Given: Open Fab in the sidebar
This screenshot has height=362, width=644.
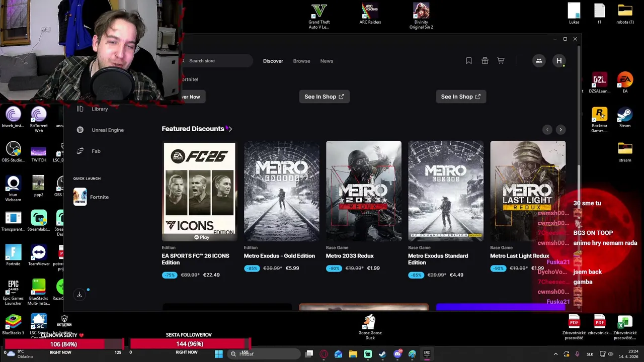Looking at the screenshot, I should click(x=96, y=151).
